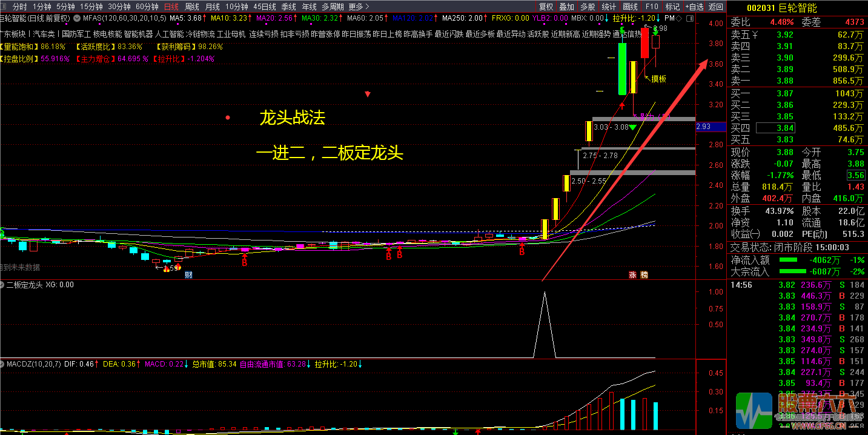This screenshot has width=868, height=435.
Task: Hide the MBX indicator with its down arrow
Action: 606,18
